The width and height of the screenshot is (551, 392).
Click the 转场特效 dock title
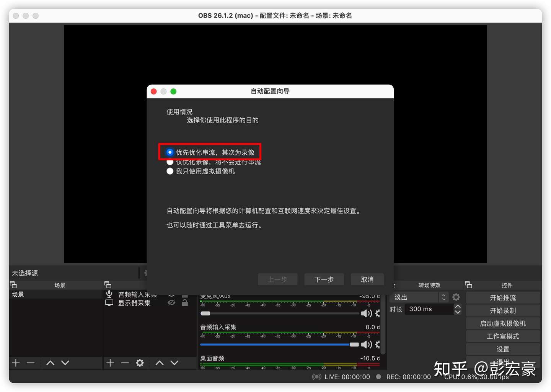click(x=429, y=285)
